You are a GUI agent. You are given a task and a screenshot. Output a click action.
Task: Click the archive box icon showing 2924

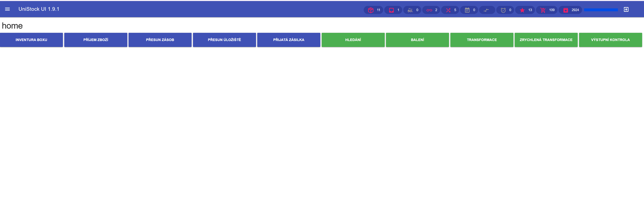[566, 10]
